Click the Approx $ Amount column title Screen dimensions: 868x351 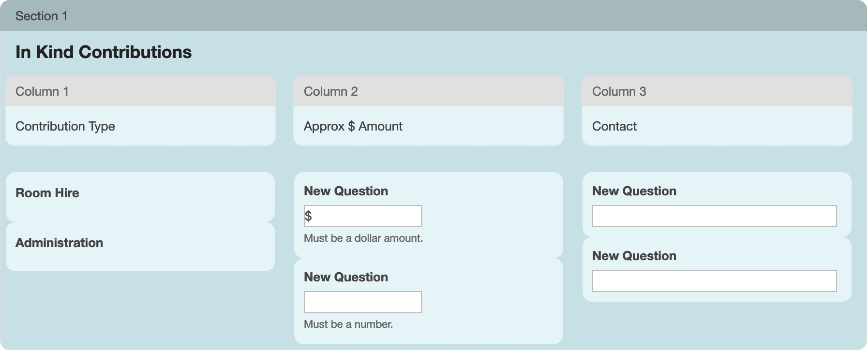(353, 126)
